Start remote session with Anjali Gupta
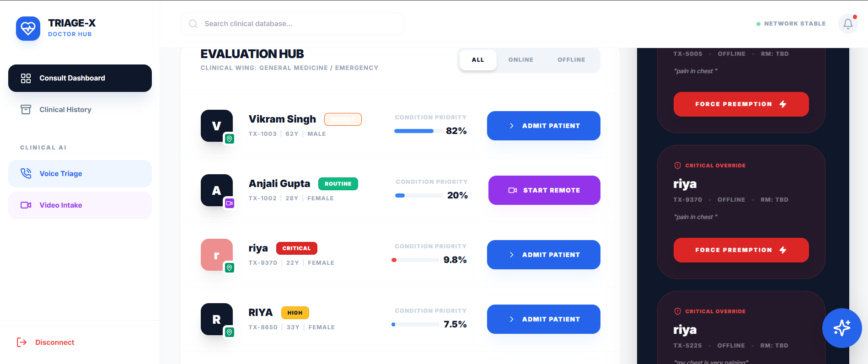The image size is (868, 364). [544, 190]
